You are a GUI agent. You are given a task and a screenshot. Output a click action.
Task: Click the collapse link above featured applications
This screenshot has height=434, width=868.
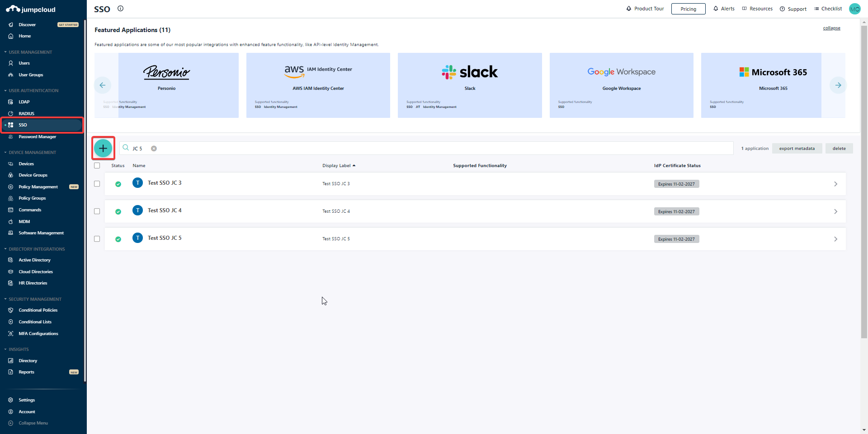[831, 28]
